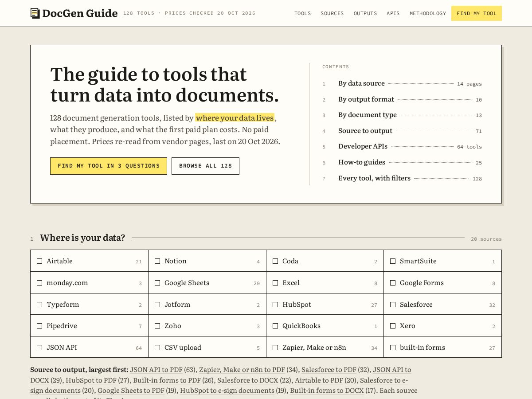Check the Coda source checkbox
The image size is (532, 399).
tap(275, 261)
